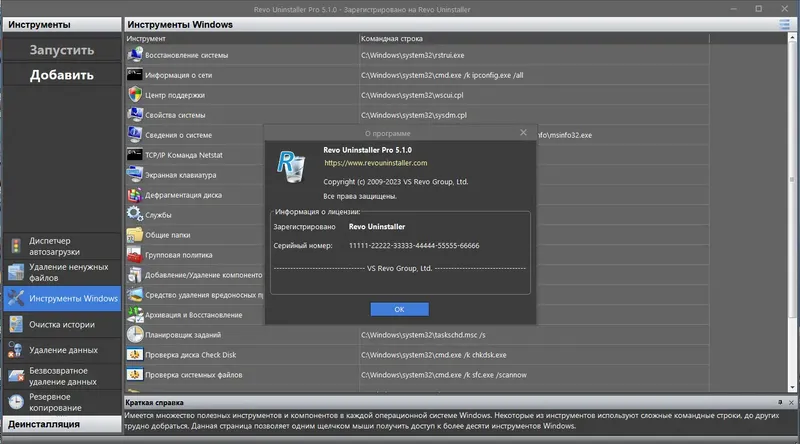Select the Службы row label
The image size is (800, 444).
(158, 215)
